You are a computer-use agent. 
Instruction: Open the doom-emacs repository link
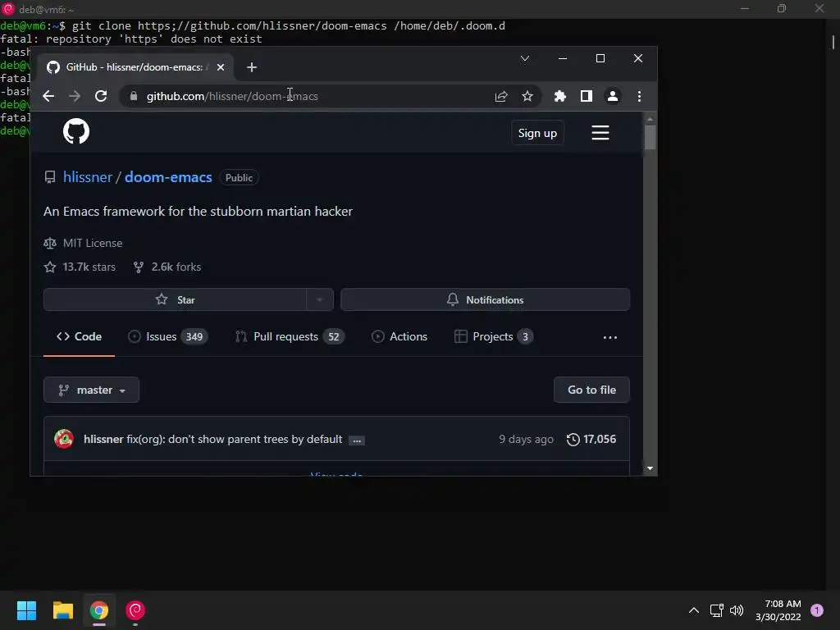pyautogui.click(x=168, y=177)
